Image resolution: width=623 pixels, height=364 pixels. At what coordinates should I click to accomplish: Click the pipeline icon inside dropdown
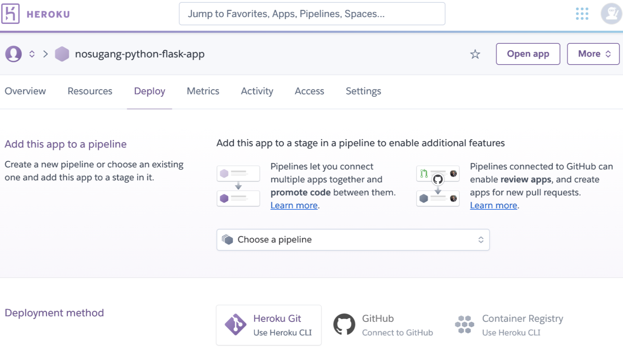point(228,240)
